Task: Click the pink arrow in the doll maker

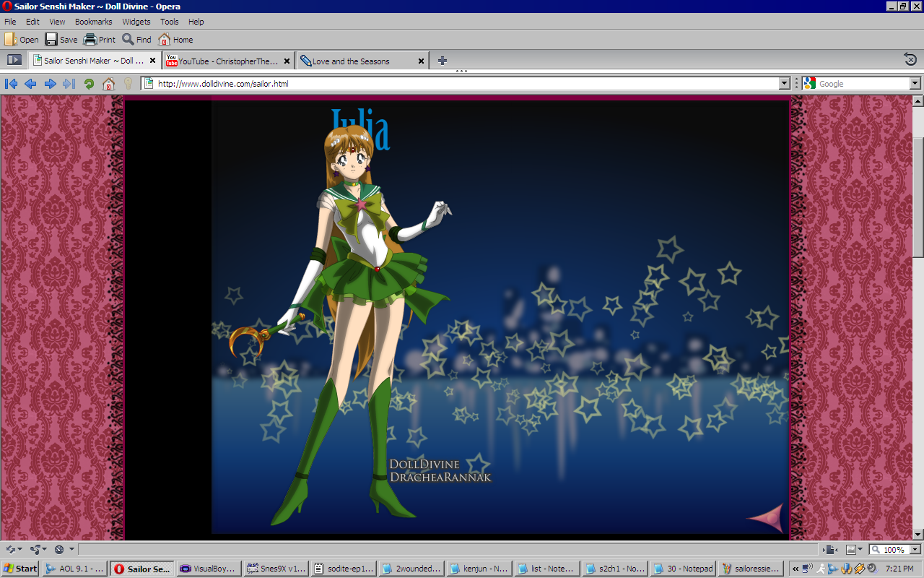Action: point(765,517)
